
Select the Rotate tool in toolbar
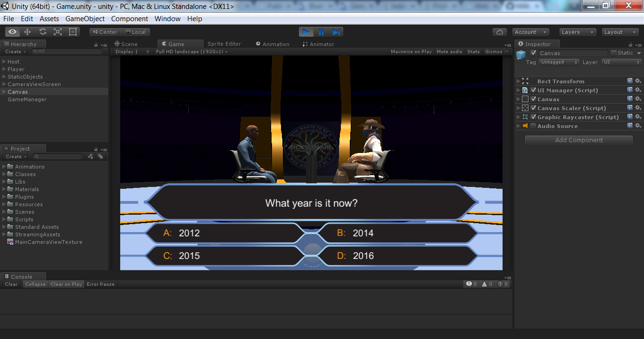pos(42,32)
